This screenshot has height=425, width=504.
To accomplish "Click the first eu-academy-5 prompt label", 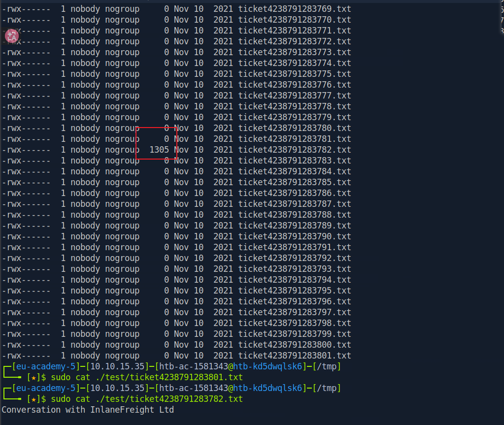I will (46, 366).
